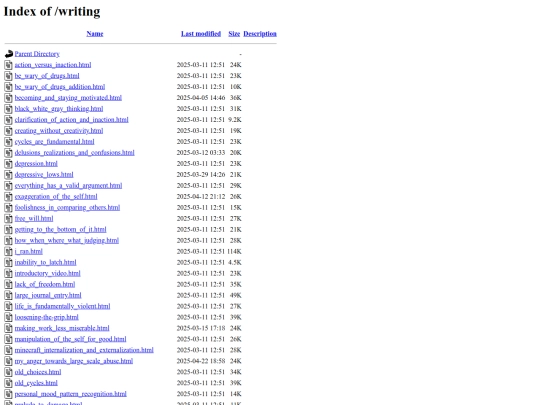Open old_choices.html link
Screen dimensions: 540x405
pyautogui.click(x=38, y=372)
